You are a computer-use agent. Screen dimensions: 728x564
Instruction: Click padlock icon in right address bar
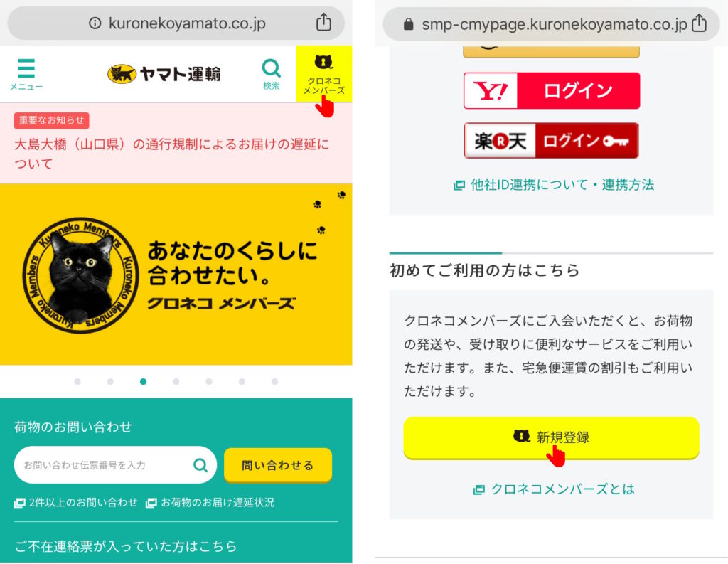(408, 24)
